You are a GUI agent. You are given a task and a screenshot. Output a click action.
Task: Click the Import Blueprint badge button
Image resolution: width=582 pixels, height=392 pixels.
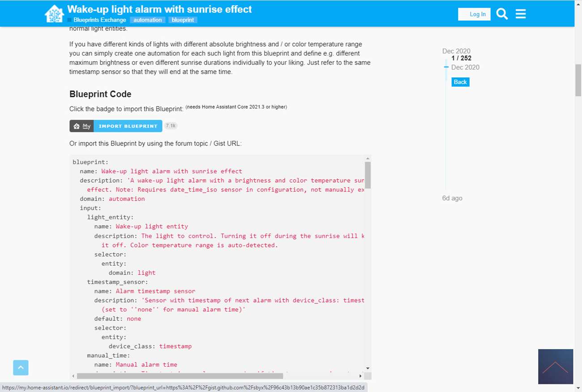tap(128, 126)
